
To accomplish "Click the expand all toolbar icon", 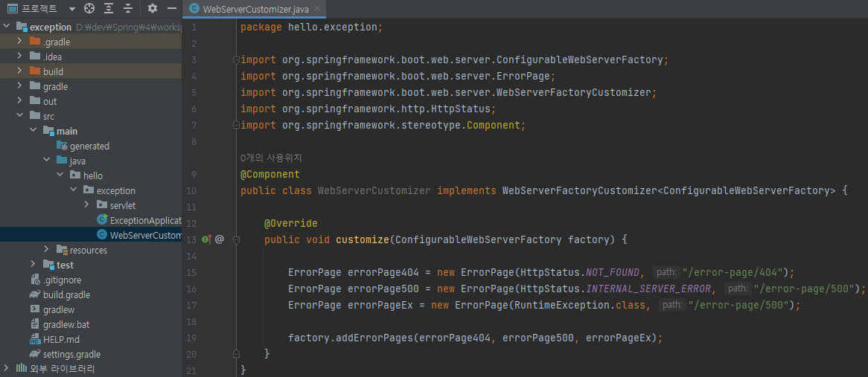I will pos(109,8).
